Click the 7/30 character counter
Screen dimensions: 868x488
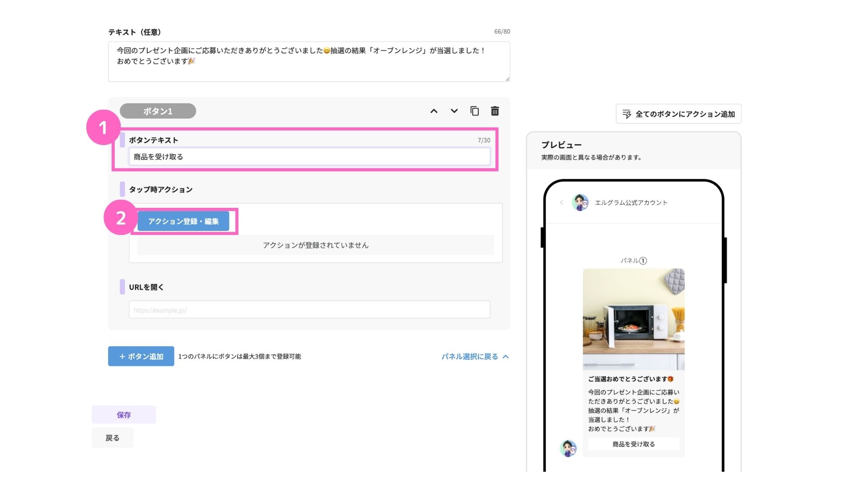pos(484,141)
